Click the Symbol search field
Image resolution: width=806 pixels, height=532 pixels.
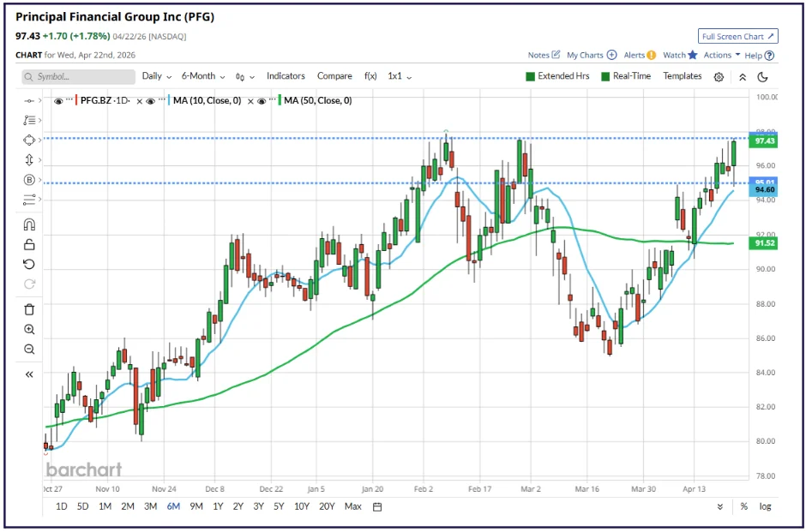(x=78, y=76)
